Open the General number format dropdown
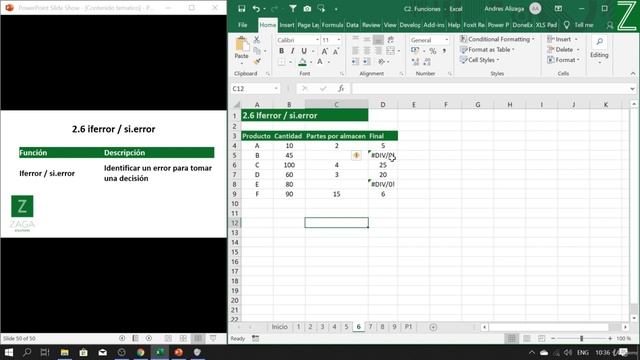The width and height of the screenshot is (640, 360). (x=447, y=40)
